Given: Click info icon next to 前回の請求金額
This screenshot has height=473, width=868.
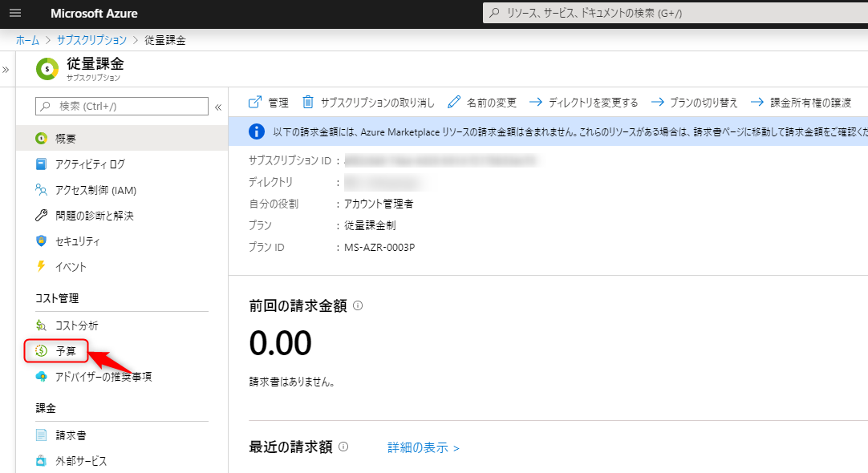Looking at the screenshot, I should click(x=358, y=305).
